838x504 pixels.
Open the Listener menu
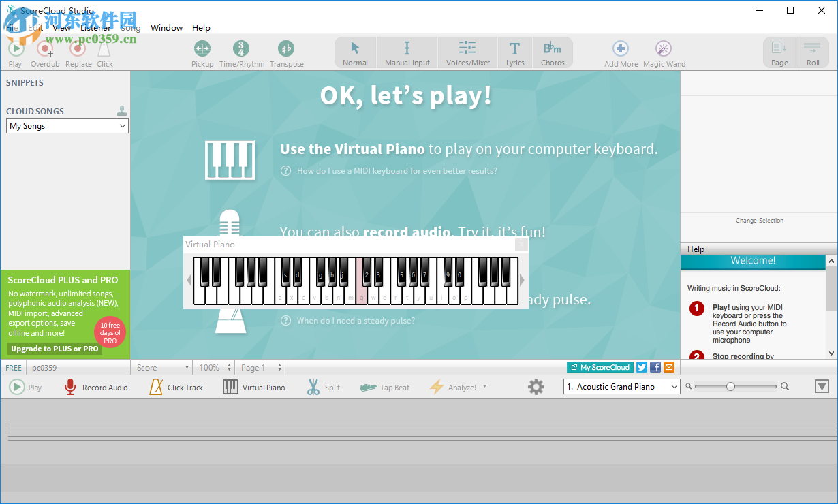(x=95, y=27)
